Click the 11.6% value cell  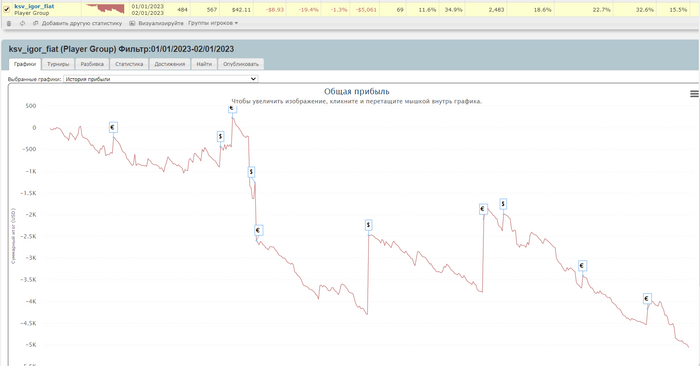[424, 9]
